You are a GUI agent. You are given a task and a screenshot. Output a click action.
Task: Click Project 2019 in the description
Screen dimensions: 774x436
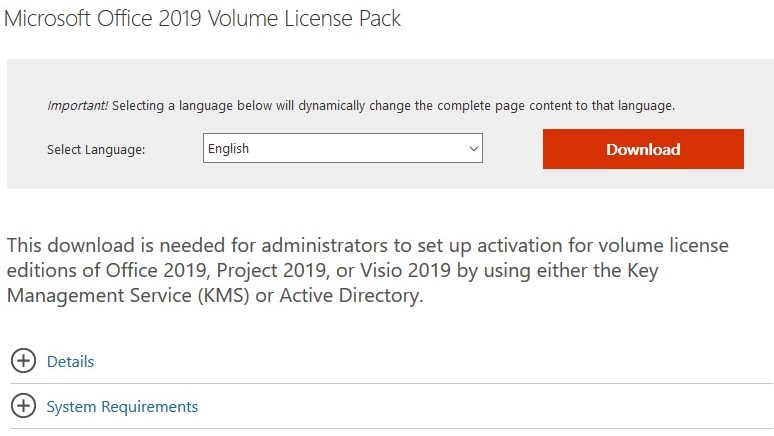click(x=272, y=271)
